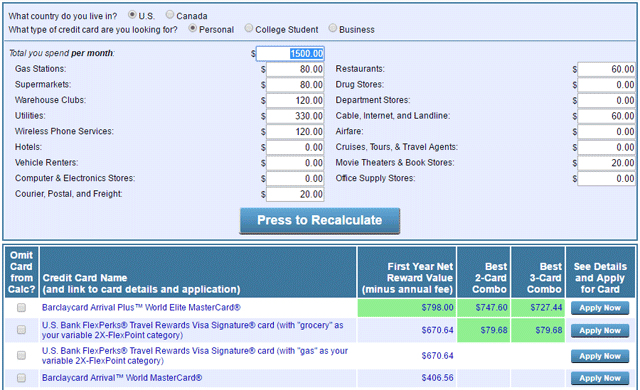Open FlexPerks card link with gas category
The height and width of the screenshot is (390, 640).
(x=195, y=356)
